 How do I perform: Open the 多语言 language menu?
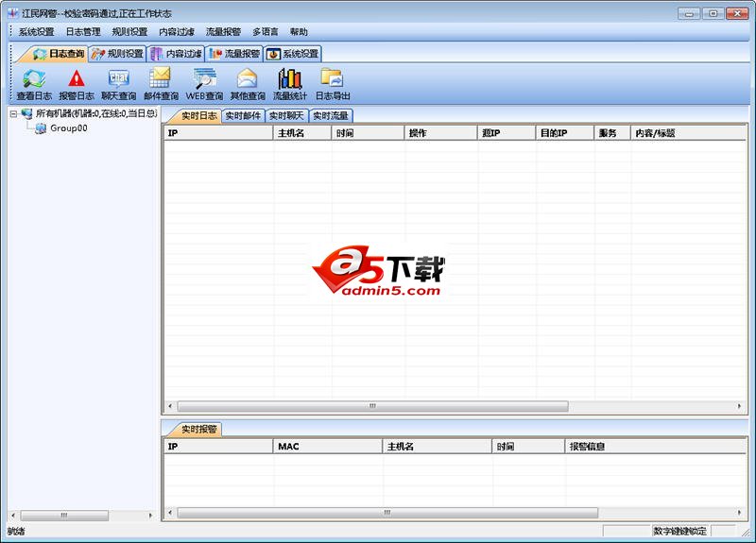click(266, 32)
